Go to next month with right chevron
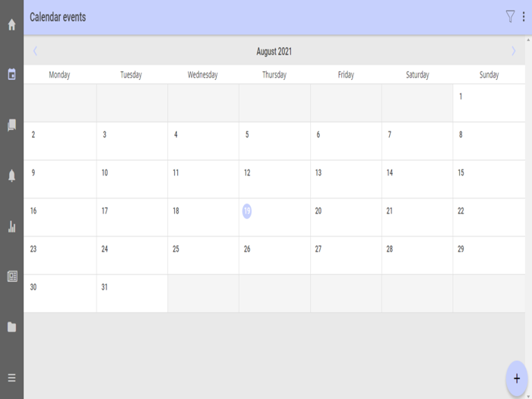Screen dimensions: 532x399 tap(514, 52)
